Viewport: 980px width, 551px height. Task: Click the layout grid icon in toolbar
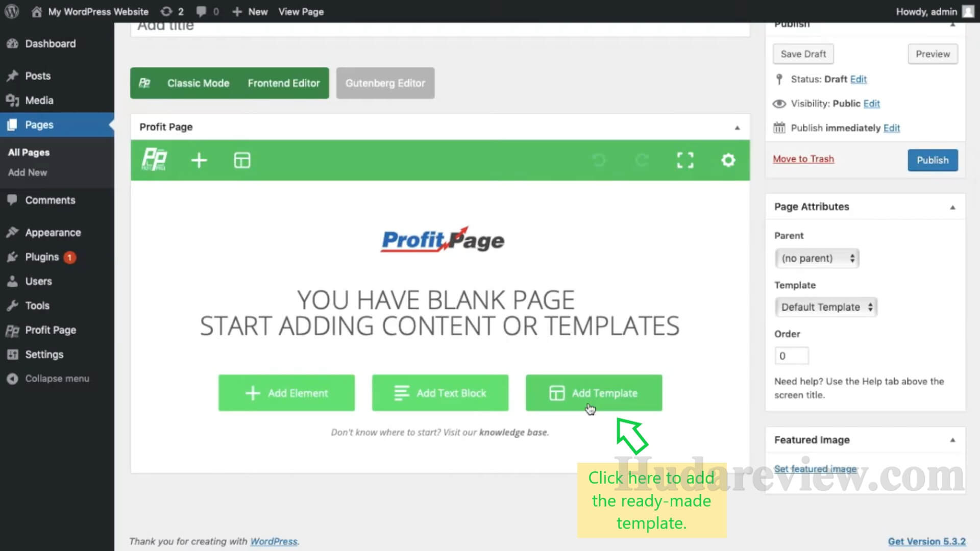[241, 160]
